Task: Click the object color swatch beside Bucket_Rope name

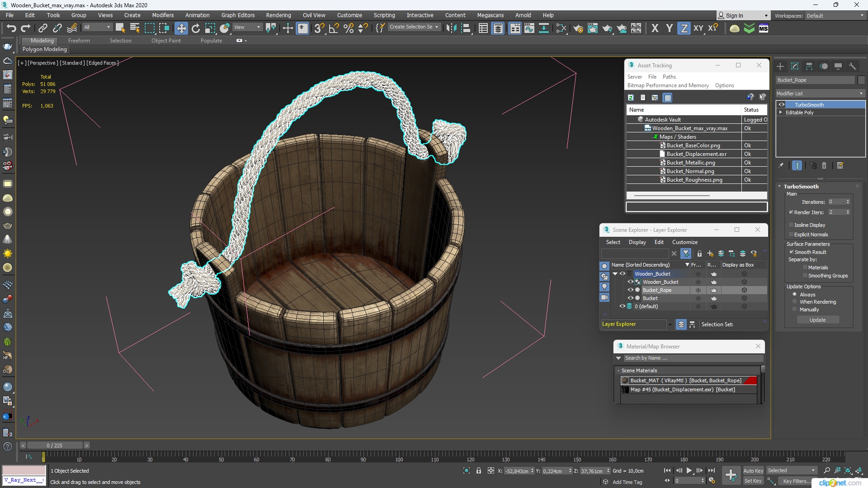Action: tap(861, 80)
